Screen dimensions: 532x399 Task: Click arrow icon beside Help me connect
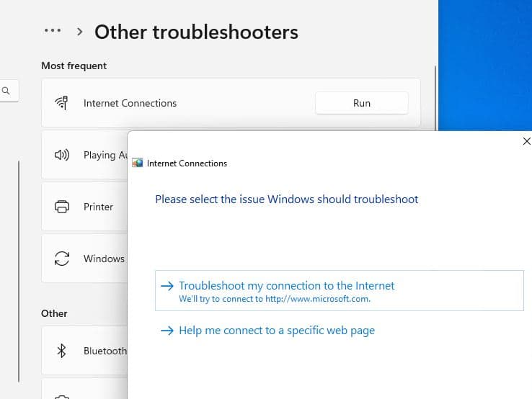(x=167, y=331)
